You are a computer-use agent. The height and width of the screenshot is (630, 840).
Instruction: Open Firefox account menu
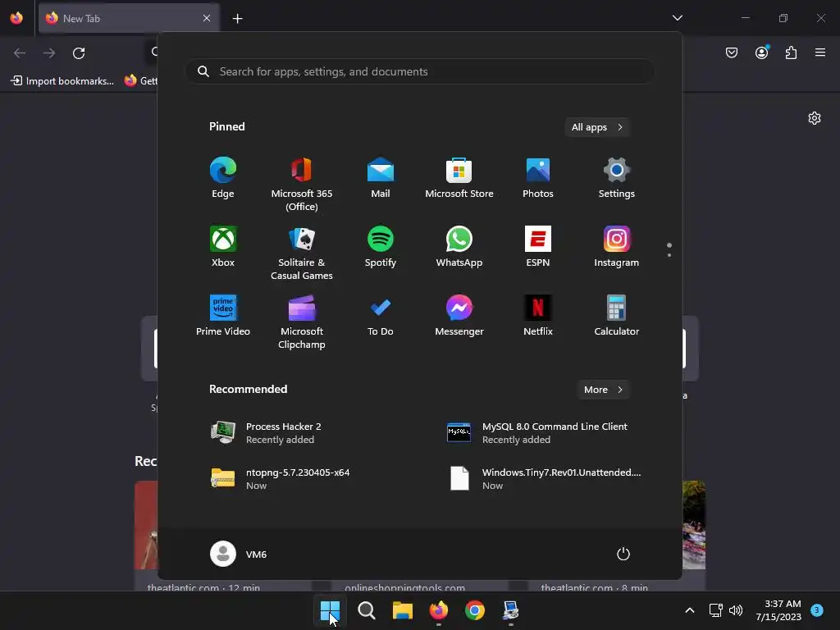coord(761,52)
